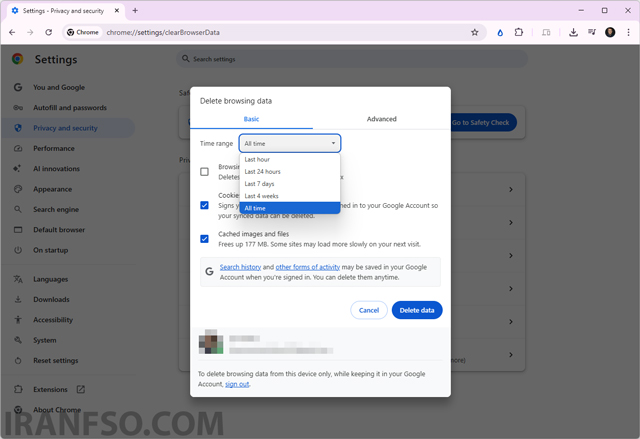Uncheck Cached images and files checkbox
Screen dimensions: 640x439
pyautogui.click(x=204, y=239)
